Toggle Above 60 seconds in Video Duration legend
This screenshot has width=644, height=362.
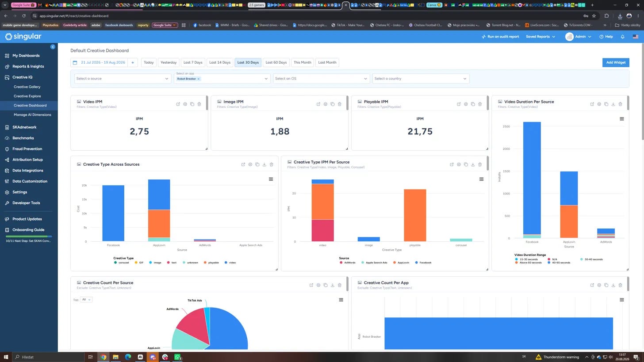pos(529,263)
